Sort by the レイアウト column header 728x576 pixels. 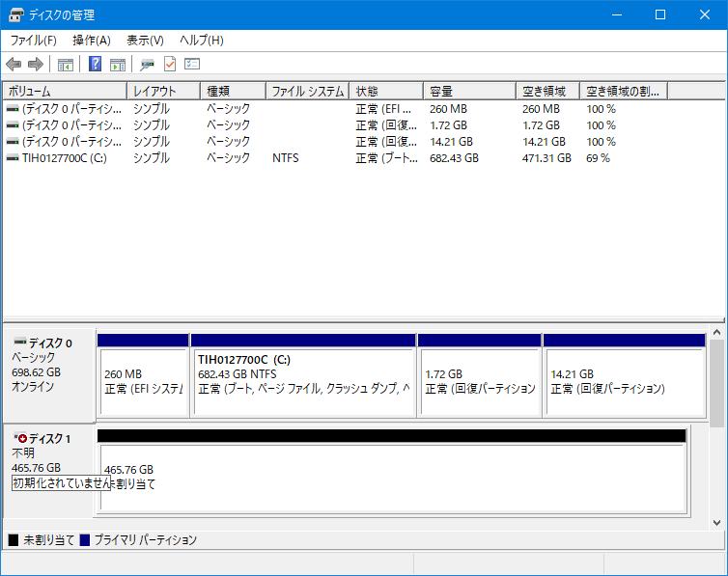pyautogui.click(x=163, y=91)
